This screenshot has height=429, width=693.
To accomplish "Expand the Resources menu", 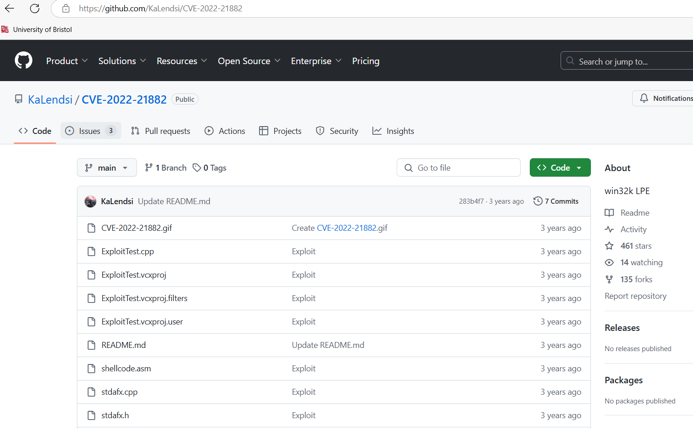I will (x=182, y=61).
